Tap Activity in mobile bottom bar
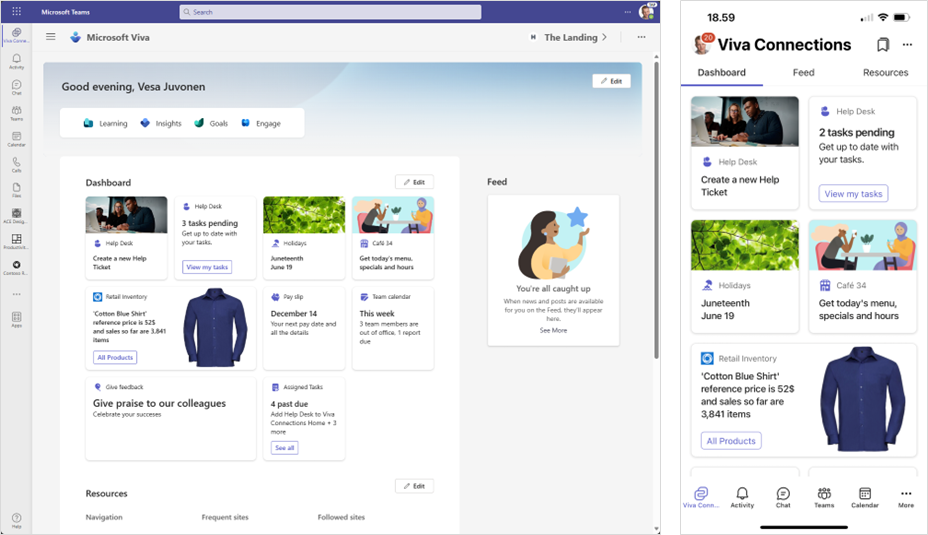The image size is (928, 535). pos(742,497)
